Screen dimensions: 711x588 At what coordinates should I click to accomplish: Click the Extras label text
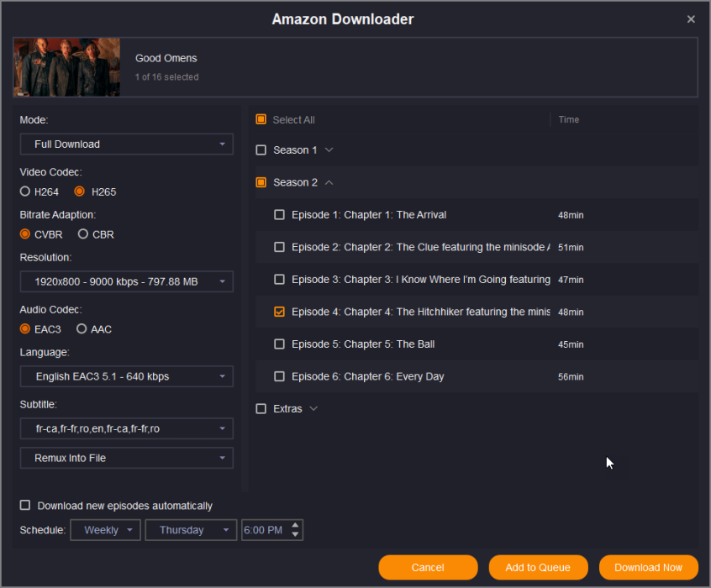tap(287, 409)
